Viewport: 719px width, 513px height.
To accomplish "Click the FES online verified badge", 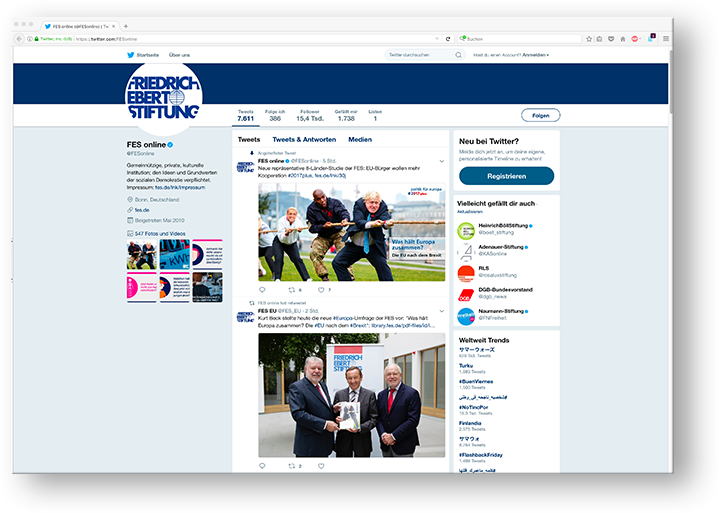I will (x=170, y=145).
